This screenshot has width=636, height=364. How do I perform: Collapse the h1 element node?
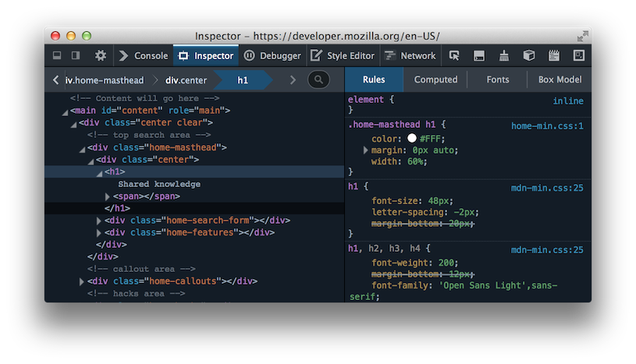(99, 172)
